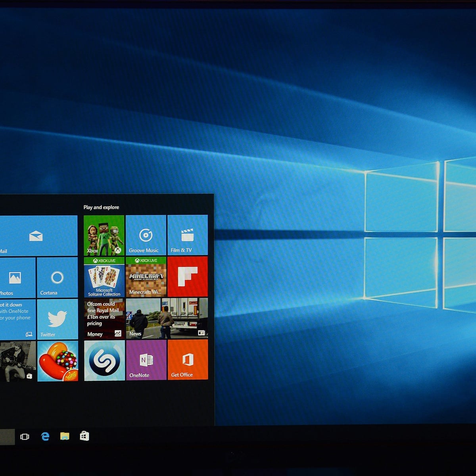Click the Get Office tile
This screenshot has height=476, width=476.
pyautogui.click(x=188, y=360)
